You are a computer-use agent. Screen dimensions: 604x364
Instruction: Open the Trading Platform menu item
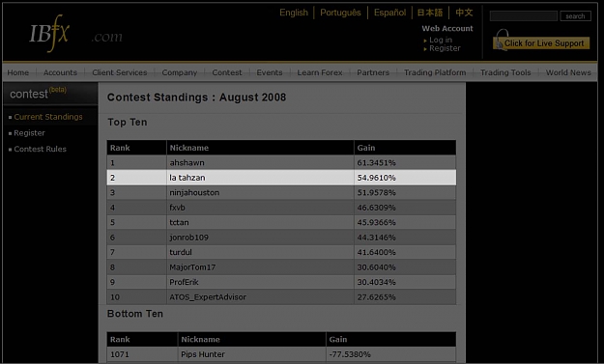(435, 72)
